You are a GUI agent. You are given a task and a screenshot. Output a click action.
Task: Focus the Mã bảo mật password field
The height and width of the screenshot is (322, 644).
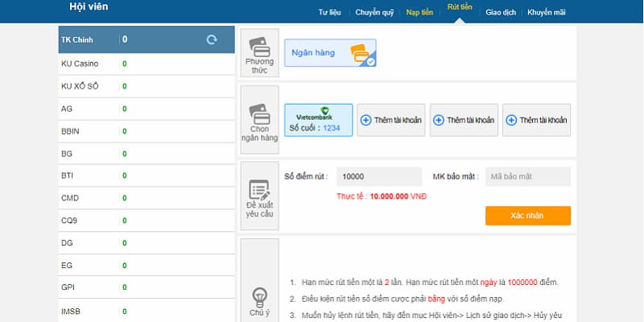tap(527, 176)
